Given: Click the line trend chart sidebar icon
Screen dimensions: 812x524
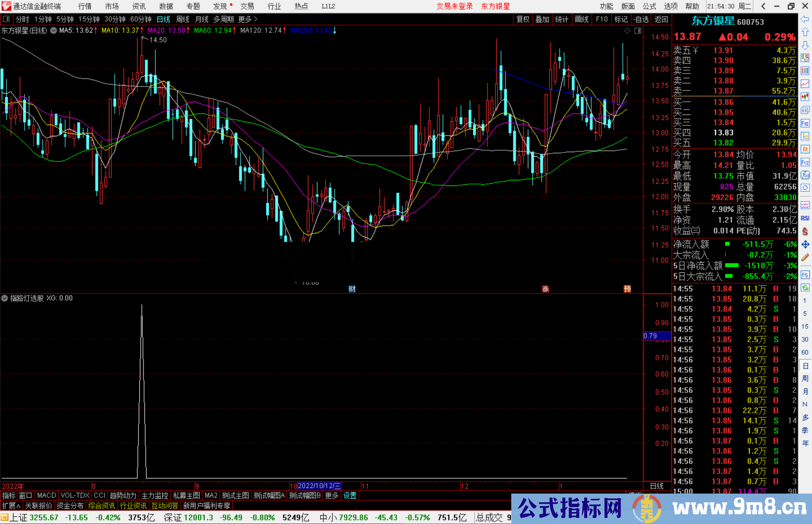Looking at the screenshot, I should click(x=805, y=84).
